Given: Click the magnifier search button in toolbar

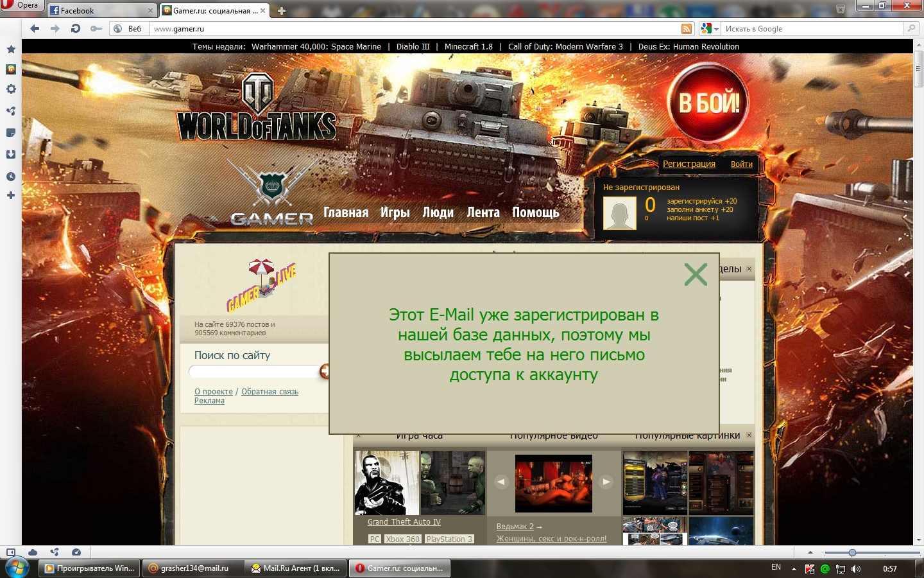Looking at the screenshot, I should click(911, 28).
